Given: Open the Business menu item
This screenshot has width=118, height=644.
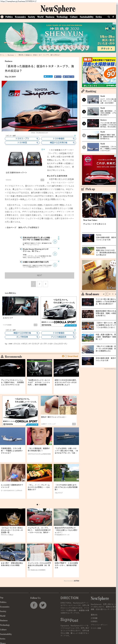Looking at the screenshot, I should point(50,17).
